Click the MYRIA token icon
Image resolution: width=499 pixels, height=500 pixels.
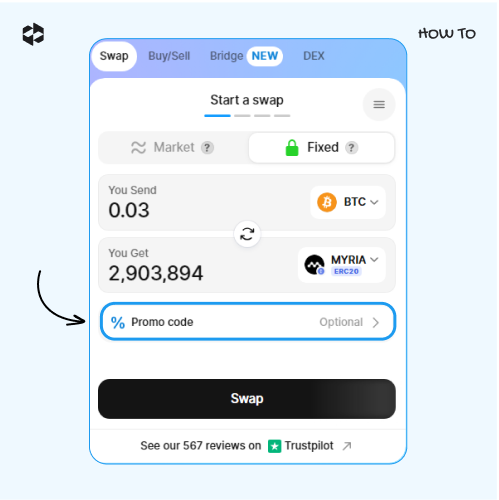tap(314, 265)
